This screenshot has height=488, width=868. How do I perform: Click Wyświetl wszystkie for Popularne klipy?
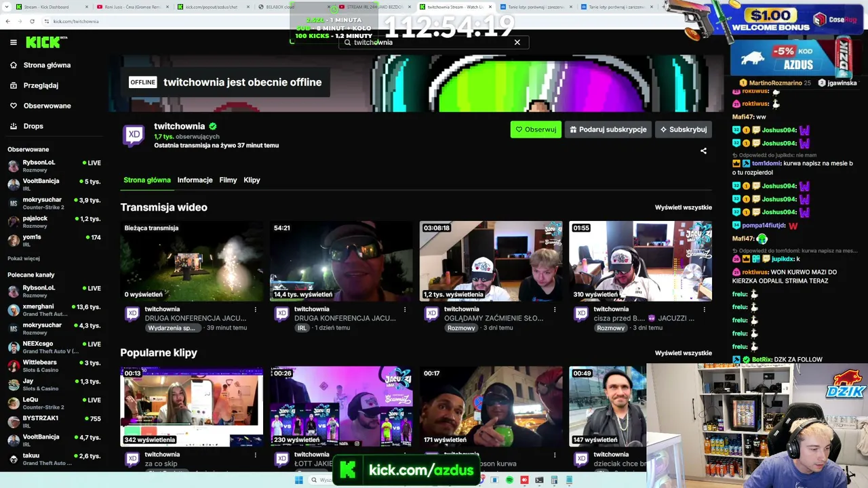[x=684, y=353]
